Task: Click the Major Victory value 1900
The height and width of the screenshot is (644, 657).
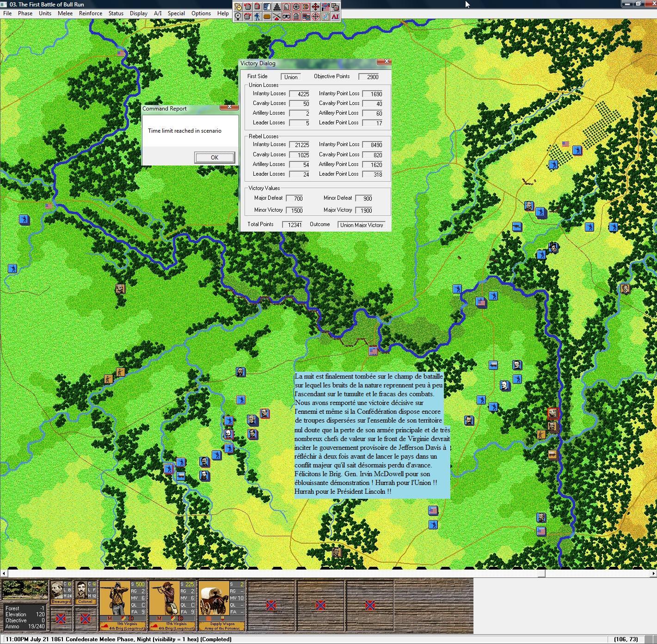Action: 364,210
